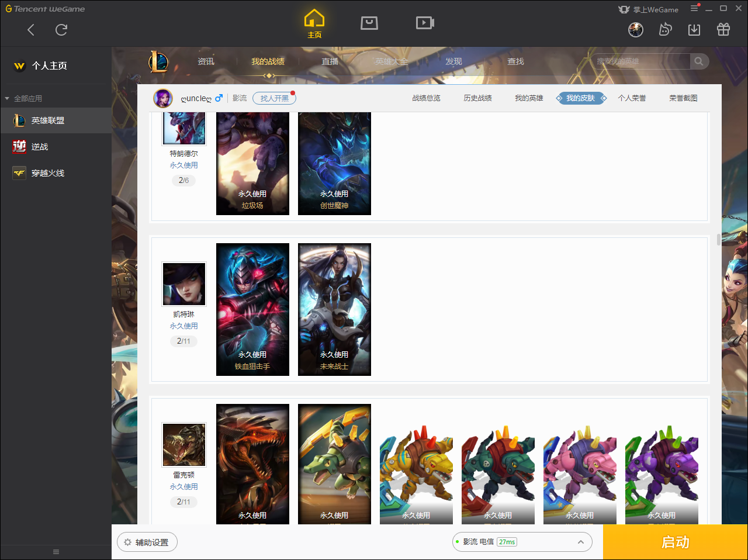Switch to 荣誉截图 sub-tab

683,98
